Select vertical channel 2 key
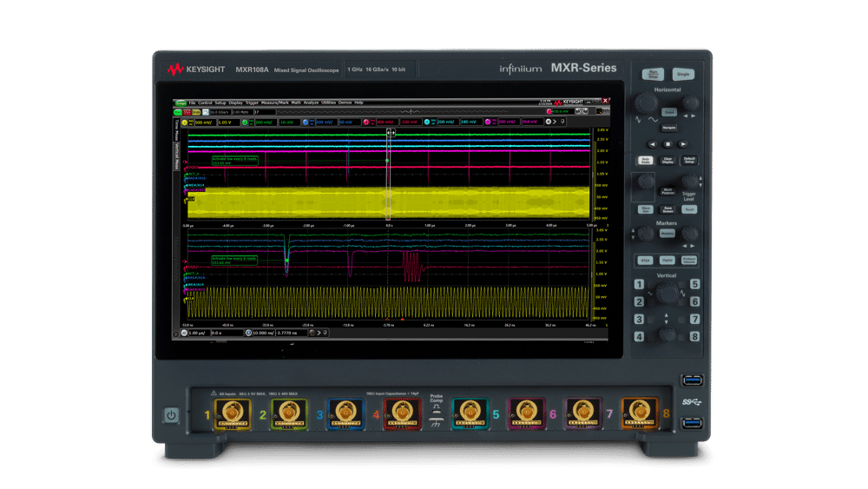The width and height of the screenshot is (868, 489). [x=639, y=301]
